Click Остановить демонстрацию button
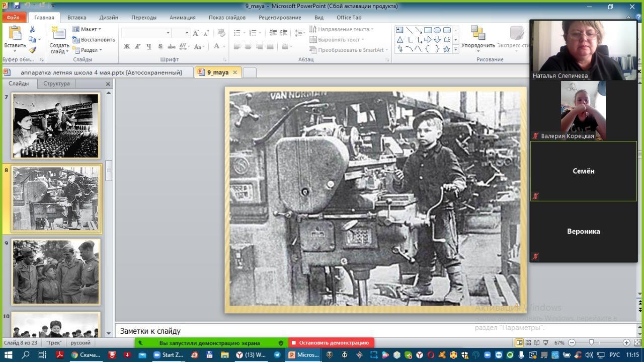The height and width of the screenshot is (362, 644). coord(331,343)
